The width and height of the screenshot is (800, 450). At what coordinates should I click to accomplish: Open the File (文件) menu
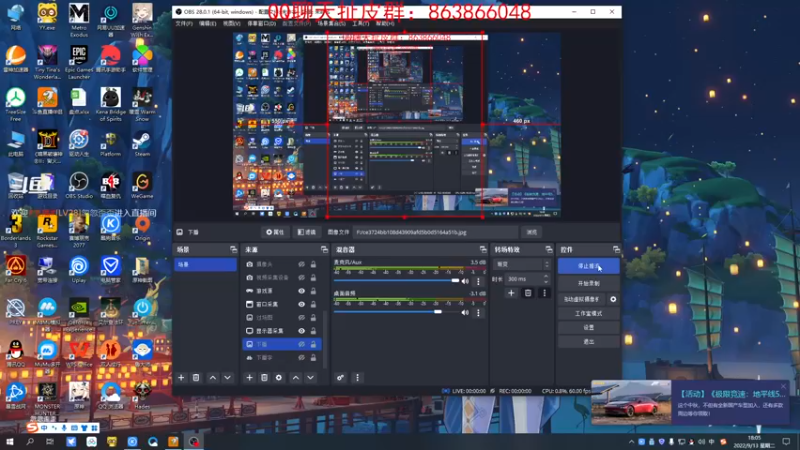tap(184, 23)
